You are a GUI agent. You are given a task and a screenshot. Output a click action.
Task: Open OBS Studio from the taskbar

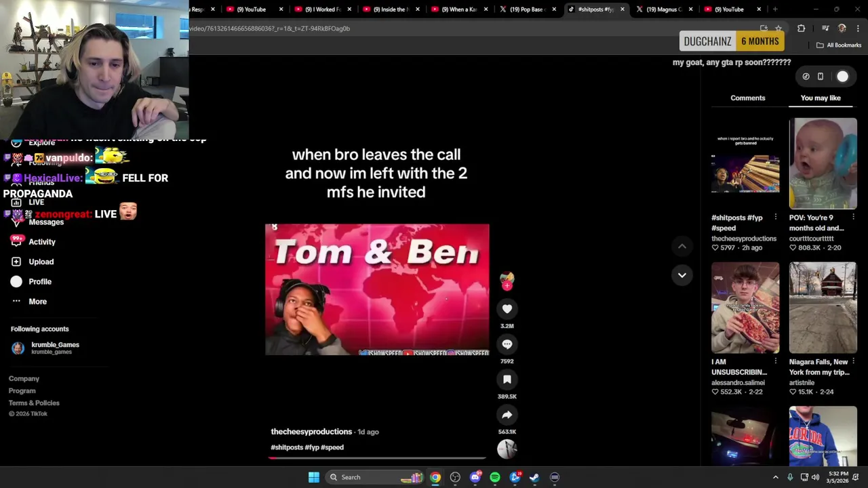click(455, 477)
